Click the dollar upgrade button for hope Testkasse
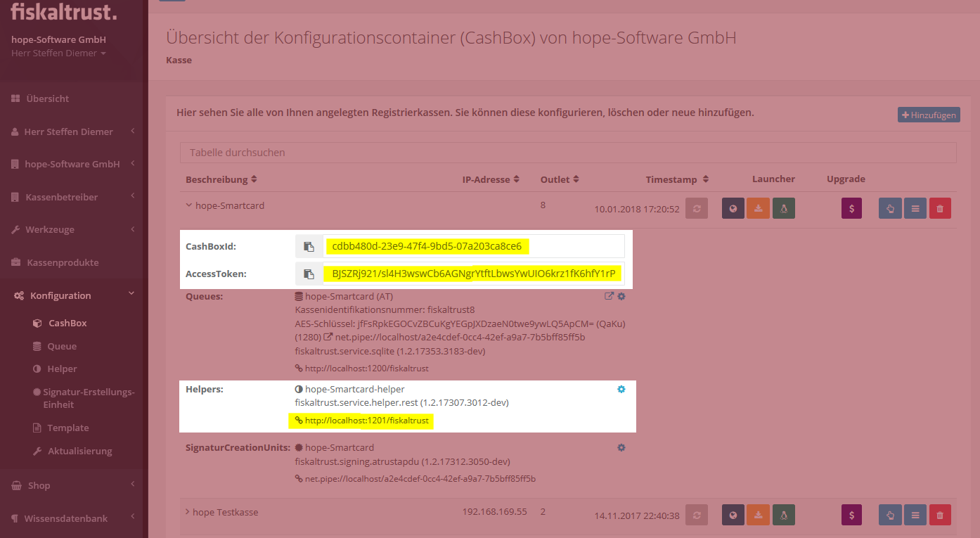The width and height of the screenshot is (980, 538). (851, 515)
